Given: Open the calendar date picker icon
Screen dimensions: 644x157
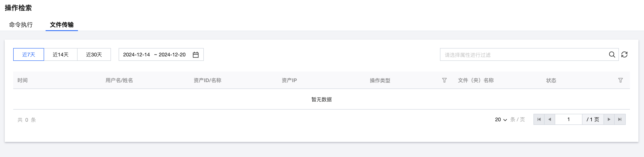Looking at the screenshot, I should pyautogui.click(x=195, y=55).
